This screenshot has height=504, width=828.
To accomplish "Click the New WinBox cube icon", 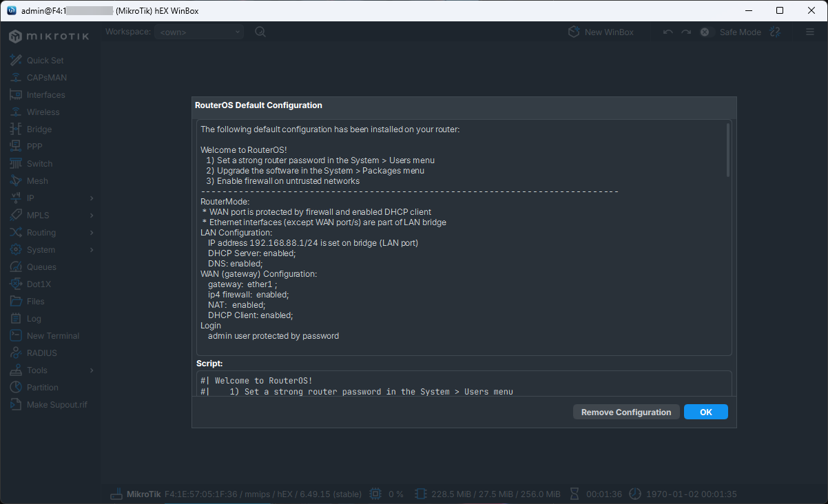I will pyautogui.click(x=574, y=32).
